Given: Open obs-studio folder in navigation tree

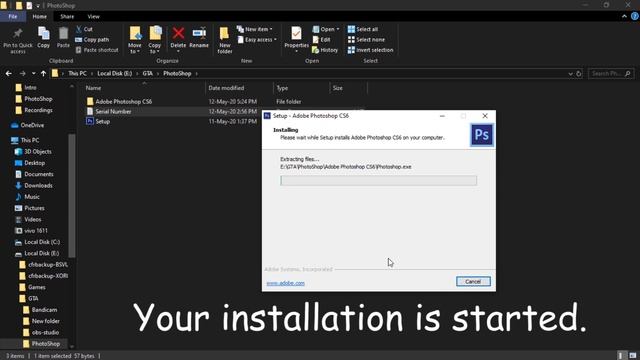Looking at the screenshot, I should click(x=45, y=332).
